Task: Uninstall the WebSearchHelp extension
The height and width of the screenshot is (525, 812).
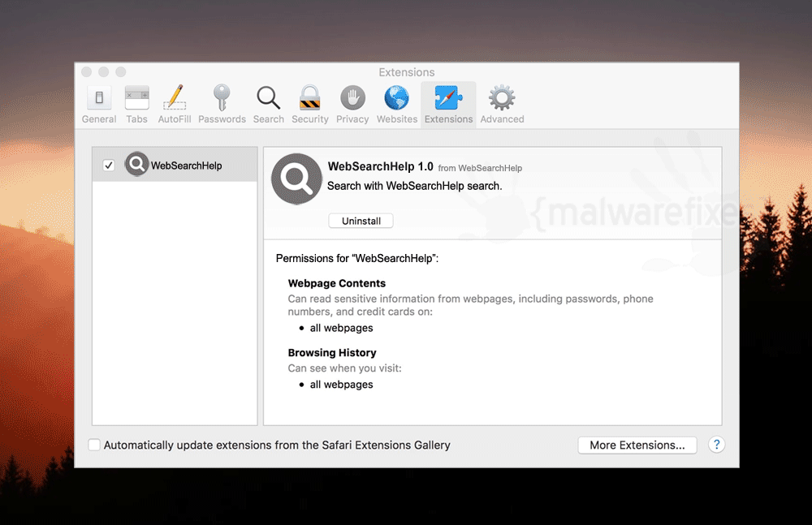Action: click(x=361, y=221)
